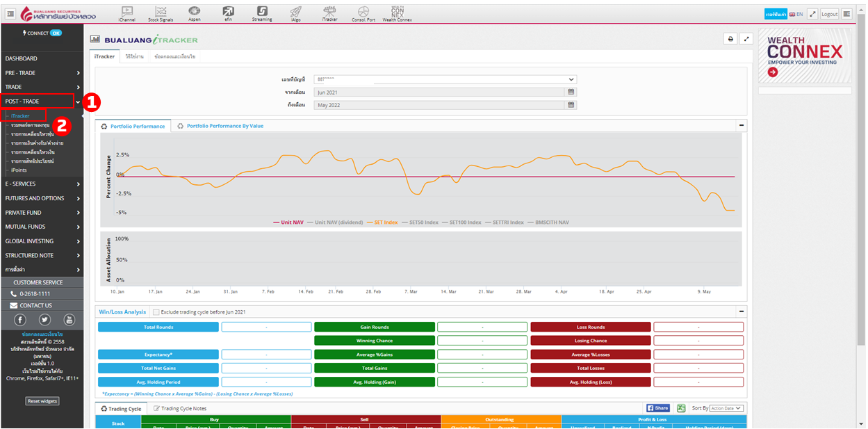The image size is (868, 429).
Task: Collapse the POST - TRADE menu
Action: tap(42, 102)
